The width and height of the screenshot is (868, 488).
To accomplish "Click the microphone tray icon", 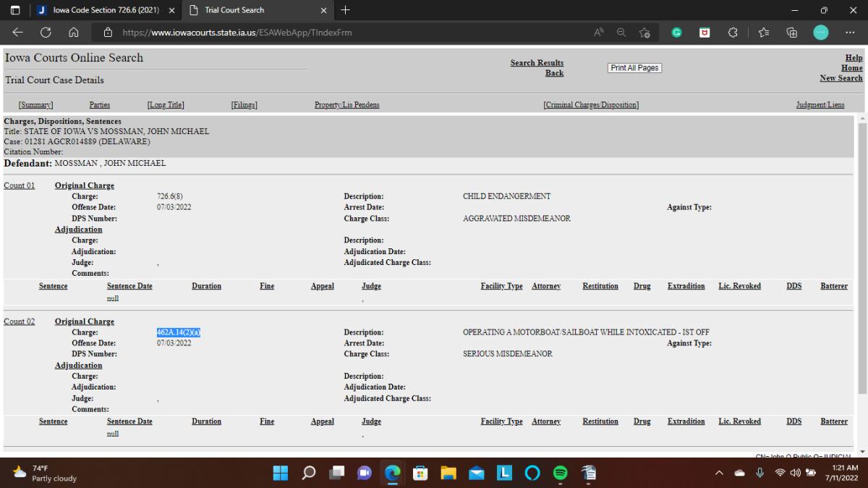I will pos(760,473).
